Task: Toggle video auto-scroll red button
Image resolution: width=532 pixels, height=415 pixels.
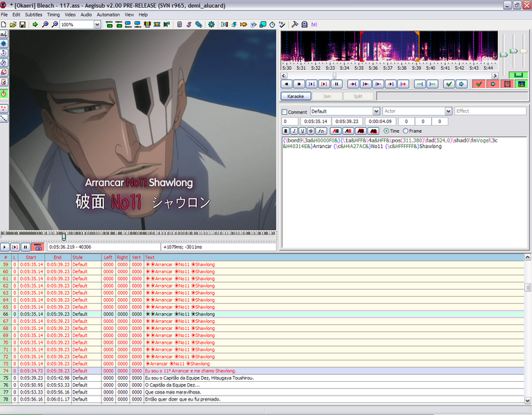Action: coord(37,247)
